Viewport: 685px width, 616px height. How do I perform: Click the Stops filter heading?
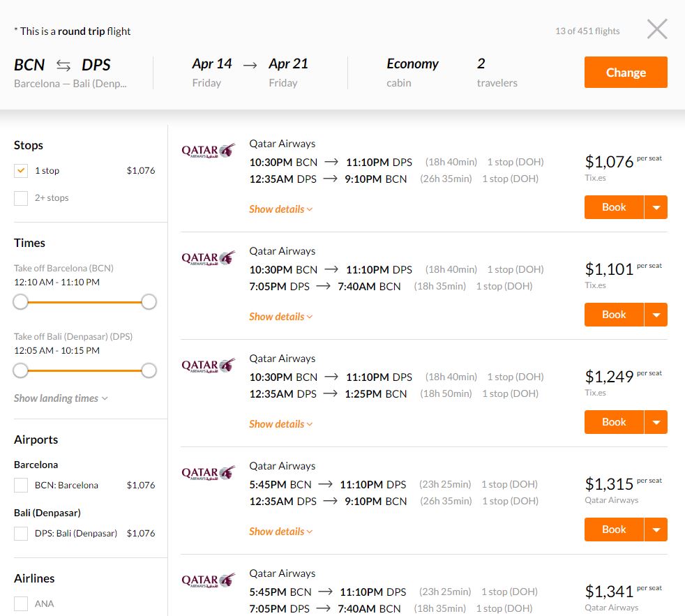point(29,146)
